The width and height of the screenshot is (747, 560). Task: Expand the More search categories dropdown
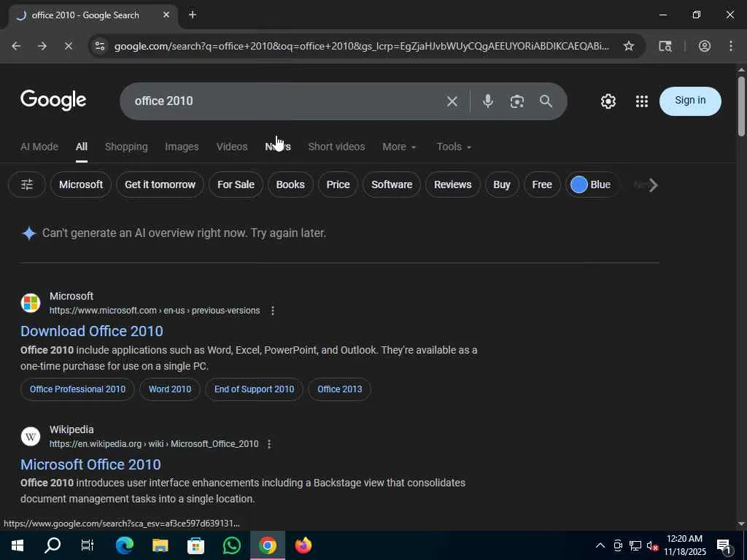pyautogui.click(x=399, y=147)
